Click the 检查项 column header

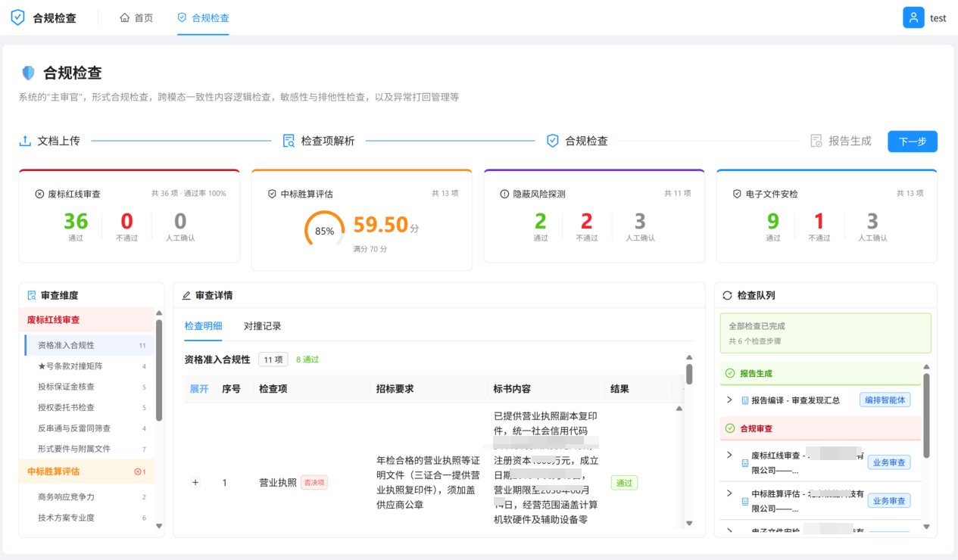coord(273,389)
